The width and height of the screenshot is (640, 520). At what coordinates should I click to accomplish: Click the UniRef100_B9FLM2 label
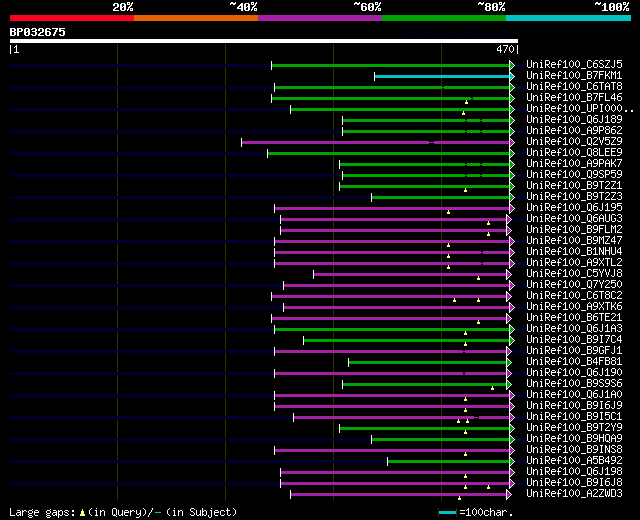574,230
